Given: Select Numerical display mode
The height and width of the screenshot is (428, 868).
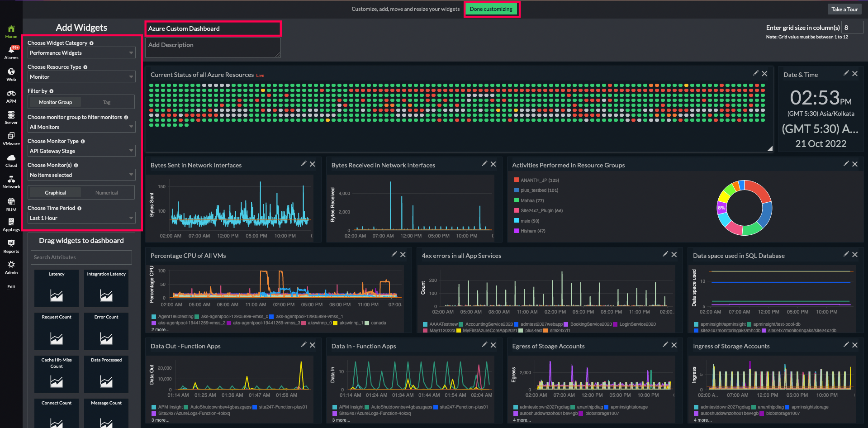Looking at the screenshot, I should [107, 192].
